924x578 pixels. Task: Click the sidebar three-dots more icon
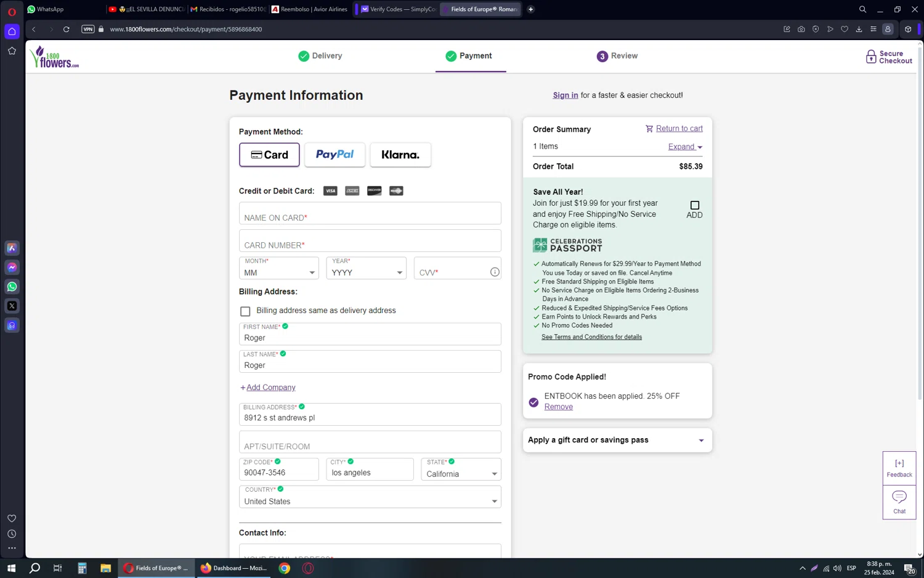click(x=12, y=548)
